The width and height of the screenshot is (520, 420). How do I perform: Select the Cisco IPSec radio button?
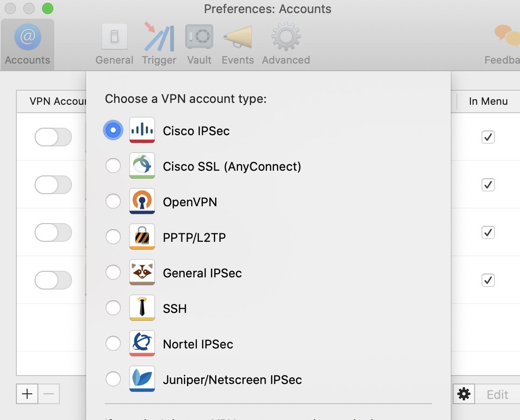pos(113,130)
